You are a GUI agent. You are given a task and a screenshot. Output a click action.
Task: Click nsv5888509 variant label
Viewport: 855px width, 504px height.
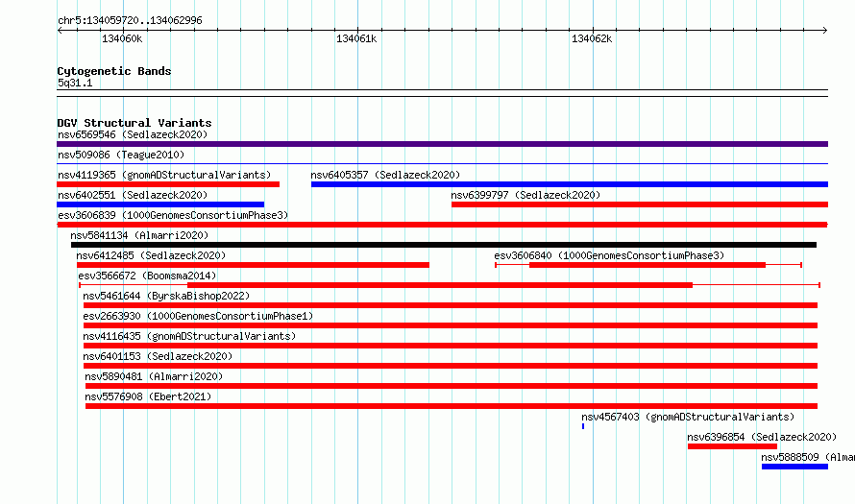pyautogui.click(x=808, y=457)
